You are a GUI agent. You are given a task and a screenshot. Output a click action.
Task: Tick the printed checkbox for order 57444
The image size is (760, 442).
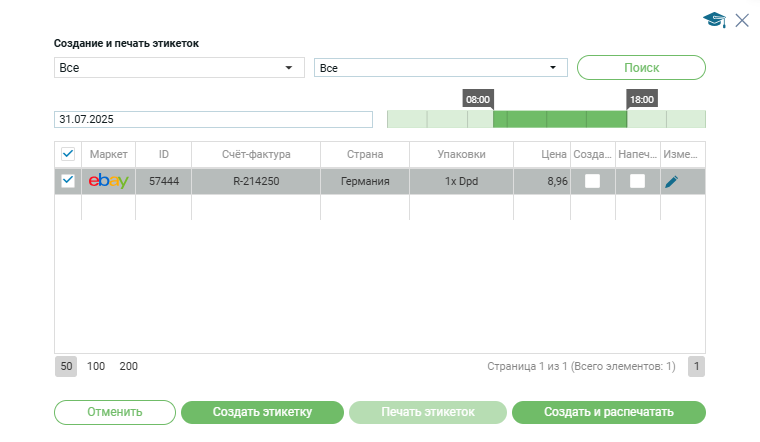[x=637, y=181]
